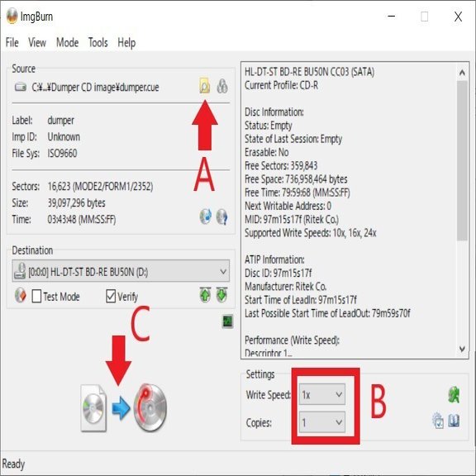The height and width of the screenshot is (476, 476).
Task: Open Automatic Write Speed running-man icon
Action: click(x=454, y=394)
